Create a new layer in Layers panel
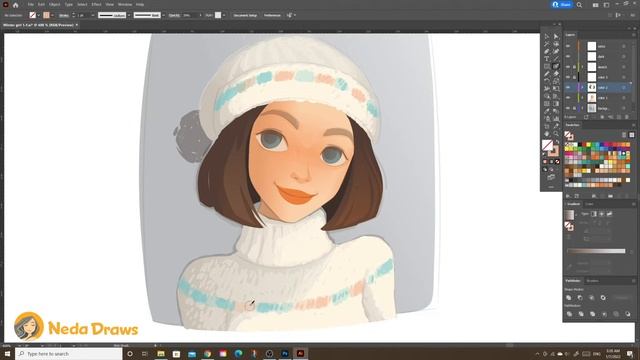 click(619, 117)
